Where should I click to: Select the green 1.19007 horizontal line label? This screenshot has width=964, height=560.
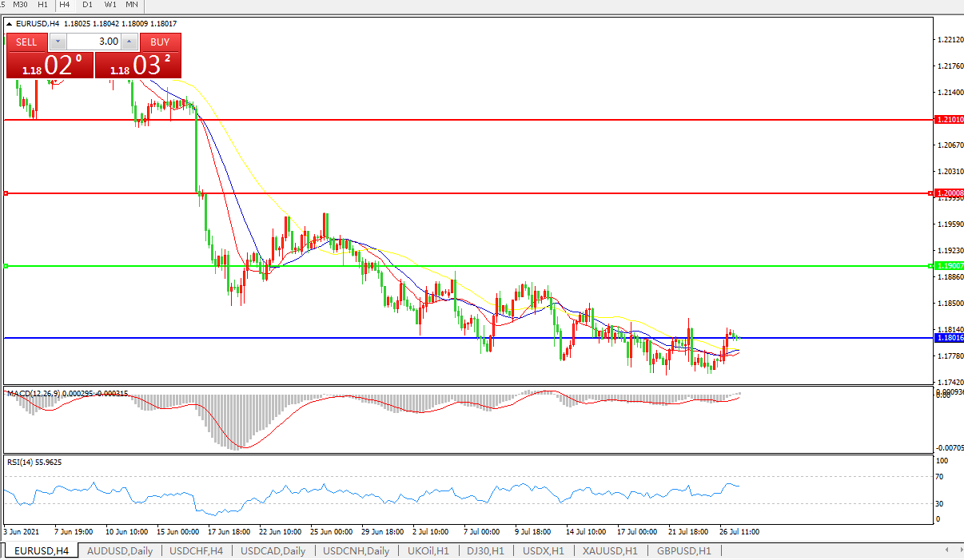click(x=949, y=266)
